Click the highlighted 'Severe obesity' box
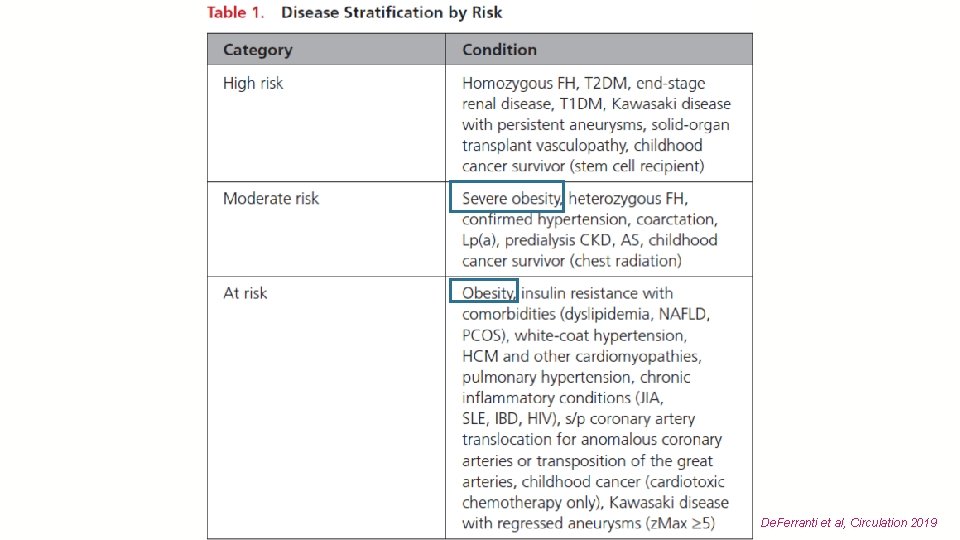The height and width of the screenshot is (540, 960). click(x=506, y=197)
